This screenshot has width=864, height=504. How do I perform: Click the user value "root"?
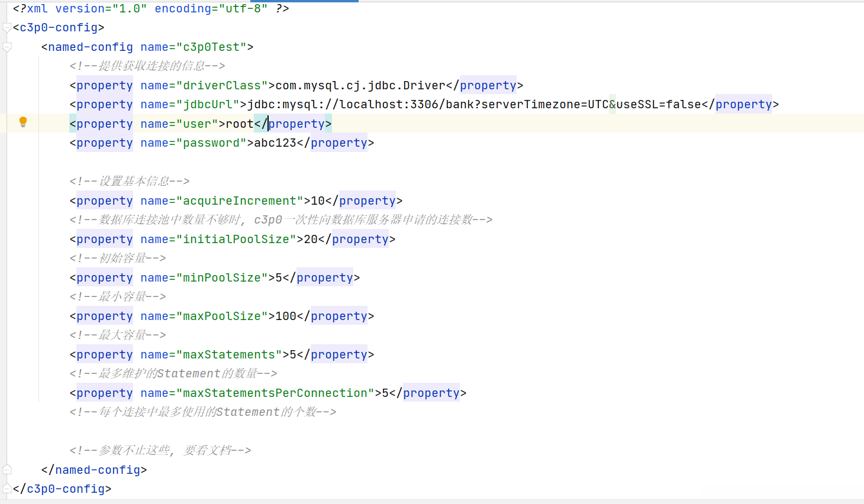pyautogui.click(x=240, y=124)
